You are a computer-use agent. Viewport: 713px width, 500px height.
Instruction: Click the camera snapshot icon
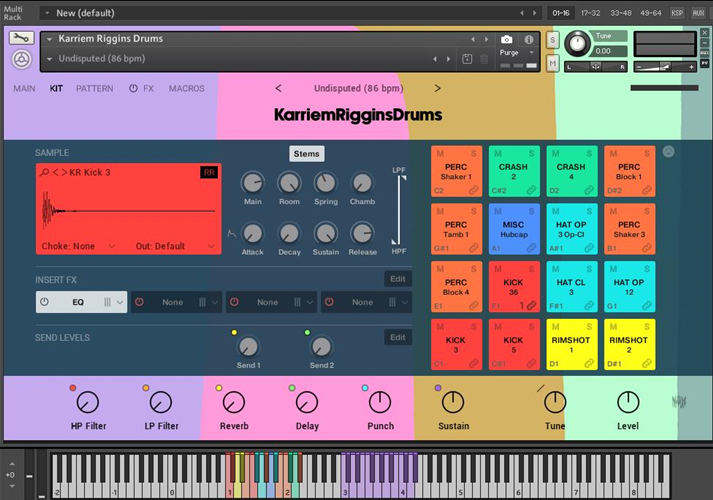point(506,39)
